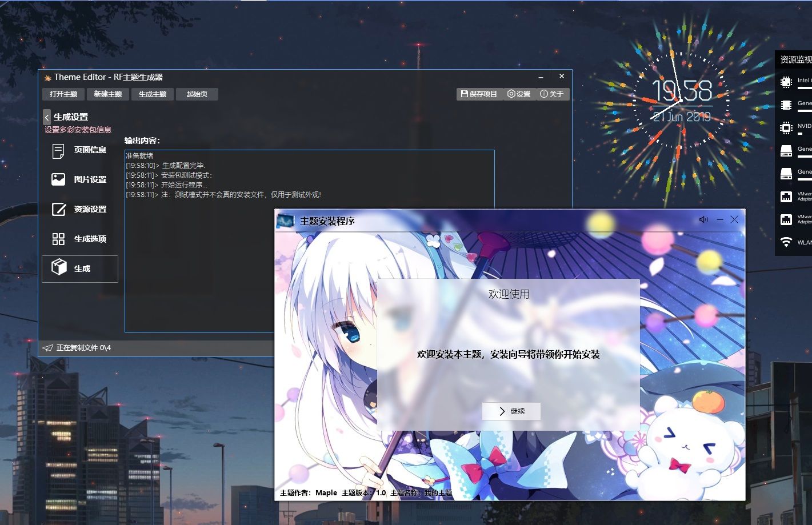Click the WLAN wifi icon in resource monitor
The image size is (812, 525).
(786, 243)
